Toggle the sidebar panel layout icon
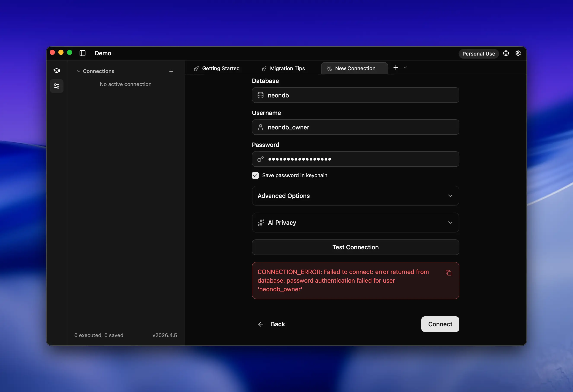The width and height of the screenshot is (573, 392). (82, 53)
